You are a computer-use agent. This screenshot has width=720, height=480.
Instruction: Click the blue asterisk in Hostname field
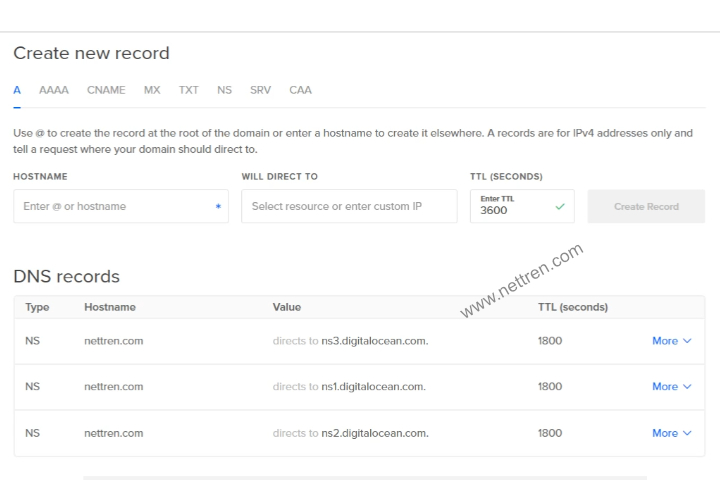[x=218, y=207]
